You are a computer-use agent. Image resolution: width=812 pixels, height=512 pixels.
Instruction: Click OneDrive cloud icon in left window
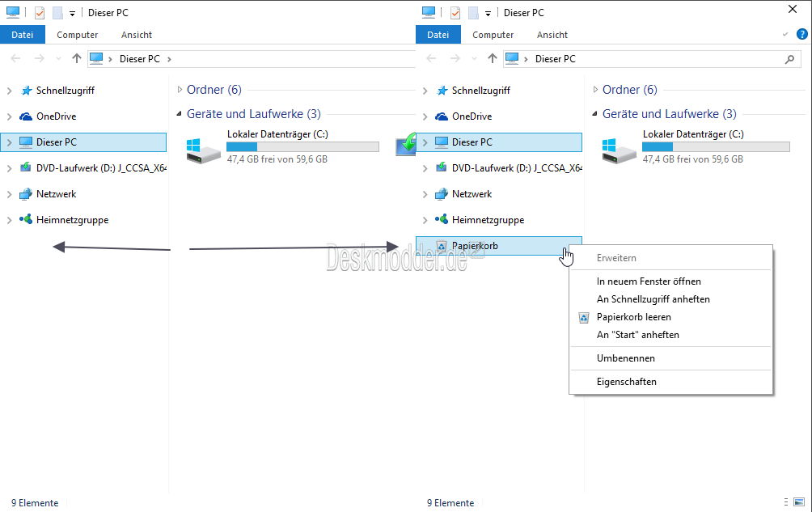[26, 116]
